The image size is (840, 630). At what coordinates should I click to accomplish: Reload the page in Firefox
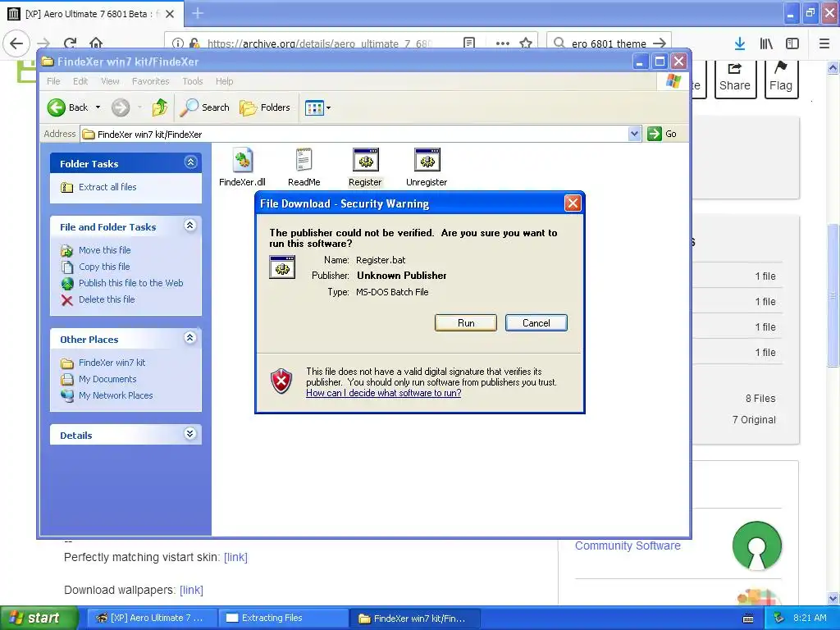coord(71,43)
